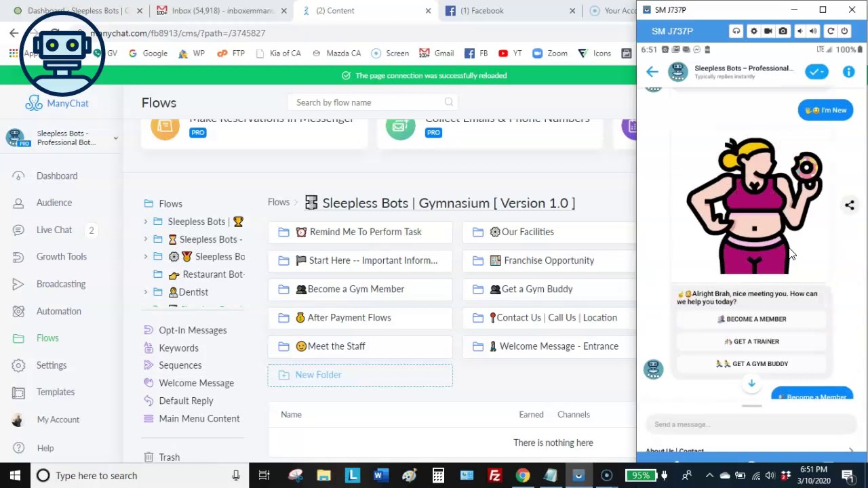Go to Growth Tools section
The height and width of the screenshot is (488, 868).
pyautogui.click(x=62, y=256)
